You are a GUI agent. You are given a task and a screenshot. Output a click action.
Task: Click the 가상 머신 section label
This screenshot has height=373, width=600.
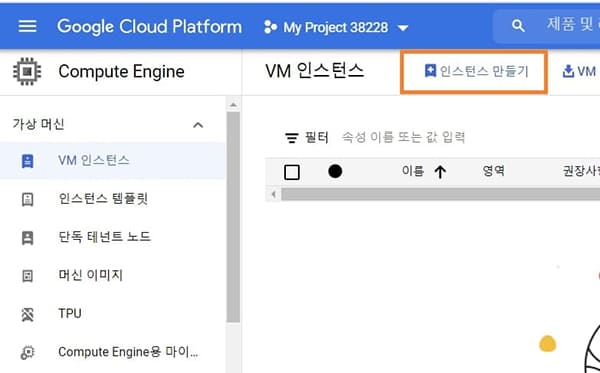click(38, 124)
